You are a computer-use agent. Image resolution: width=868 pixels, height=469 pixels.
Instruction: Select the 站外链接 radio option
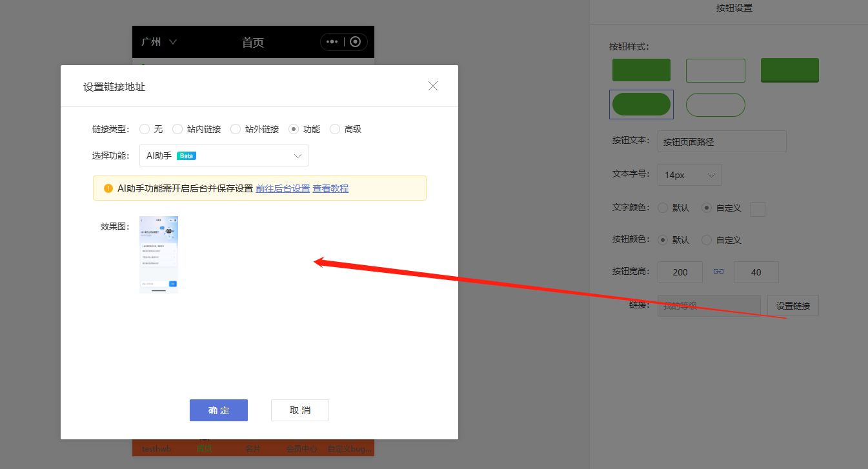tap(236, 129)
